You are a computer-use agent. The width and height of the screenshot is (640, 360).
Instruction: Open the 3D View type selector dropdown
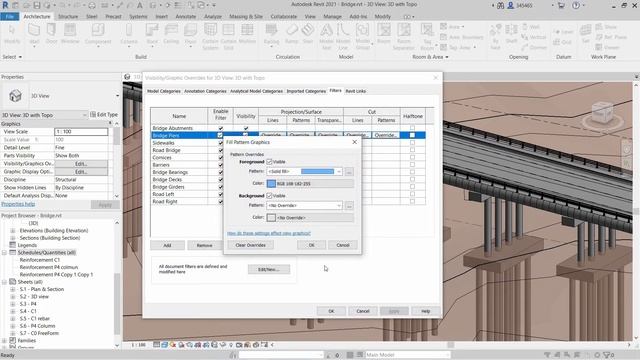pos(118,96)
